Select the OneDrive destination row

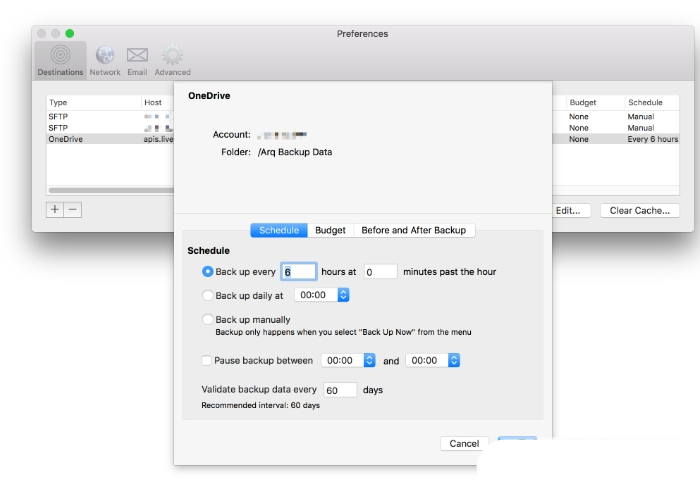click(95, 139)
